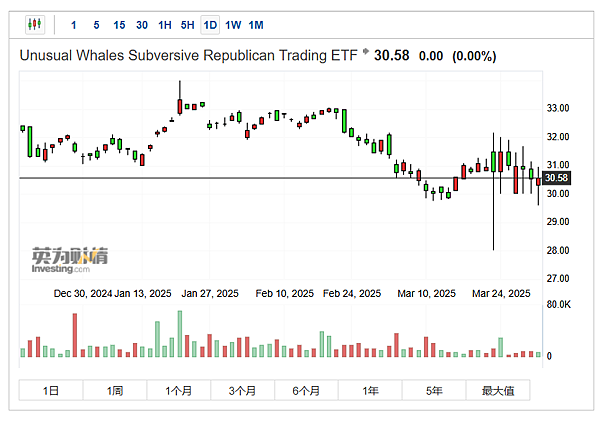Click the Dec 30, 2024 date label
This screenshot has width=600, height=422.
(x=83, y=293)
